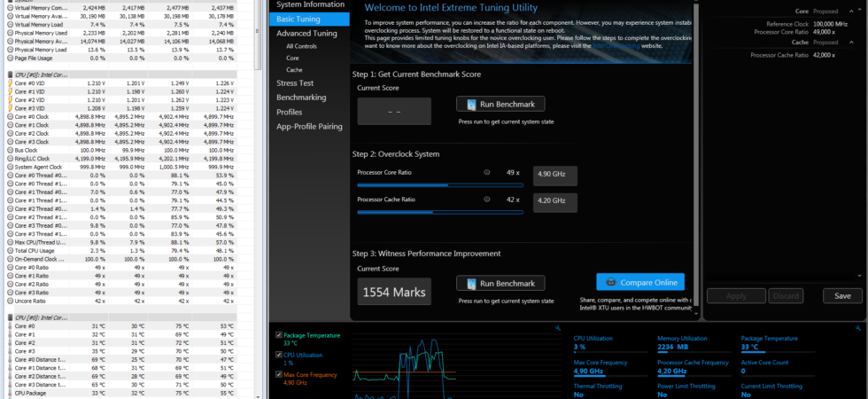Uncheck the Max Core Frequency graph checkbox
868x399 pixels.
[278, 374]
